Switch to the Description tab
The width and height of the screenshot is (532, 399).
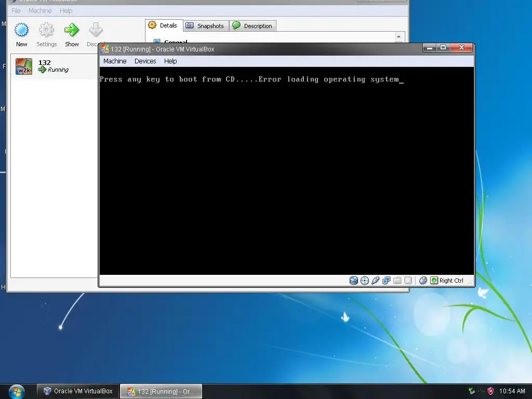[x=253, y=26]
